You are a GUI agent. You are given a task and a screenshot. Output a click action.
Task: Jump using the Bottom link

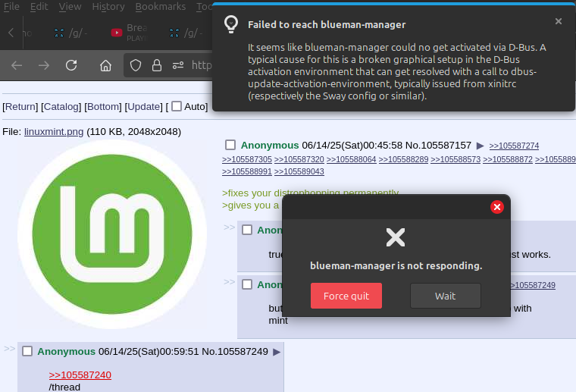coord(103,107)
